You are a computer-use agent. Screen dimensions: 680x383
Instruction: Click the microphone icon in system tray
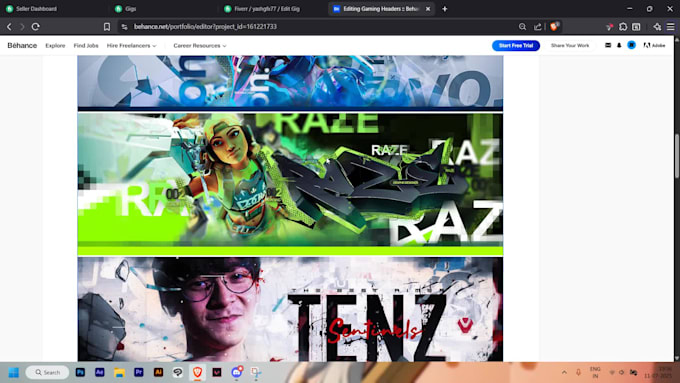[x=578, y=373]
